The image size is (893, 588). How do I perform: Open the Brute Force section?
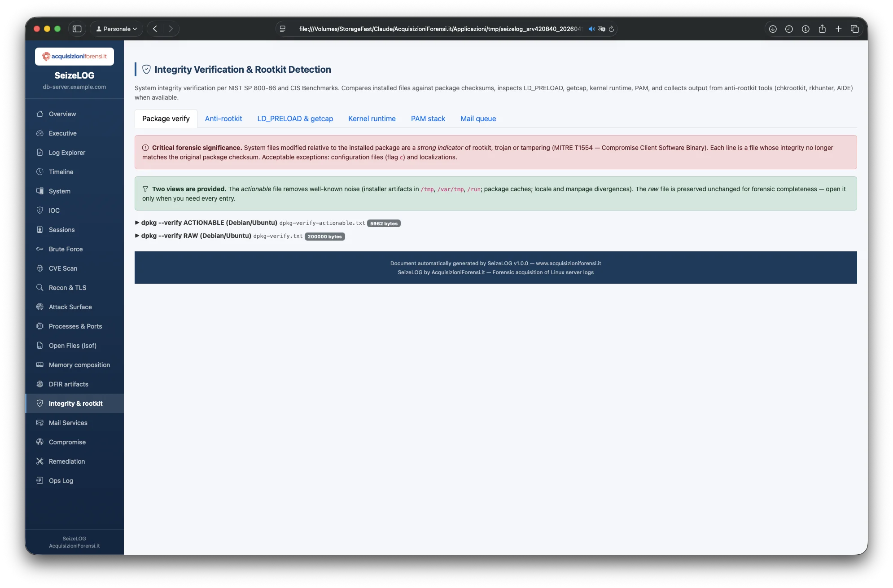66,249
